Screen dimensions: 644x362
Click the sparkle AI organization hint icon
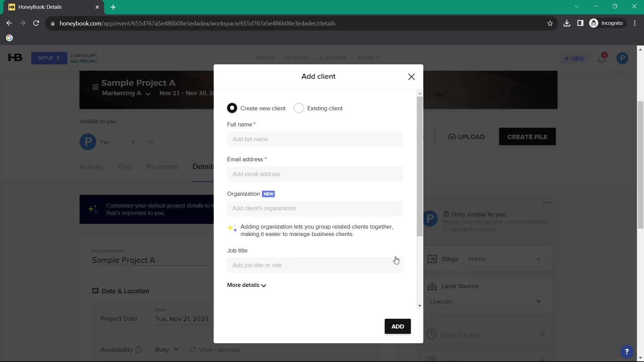click(x=231, y=228)
